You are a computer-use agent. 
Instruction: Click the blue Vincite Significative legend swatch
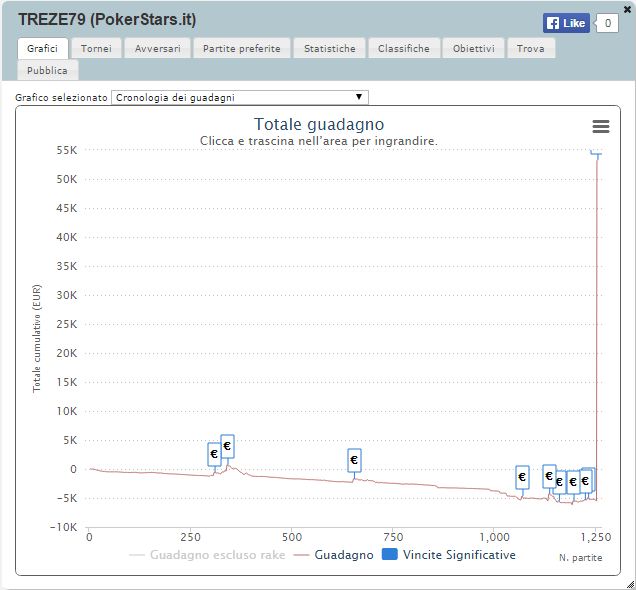point(390,554)
